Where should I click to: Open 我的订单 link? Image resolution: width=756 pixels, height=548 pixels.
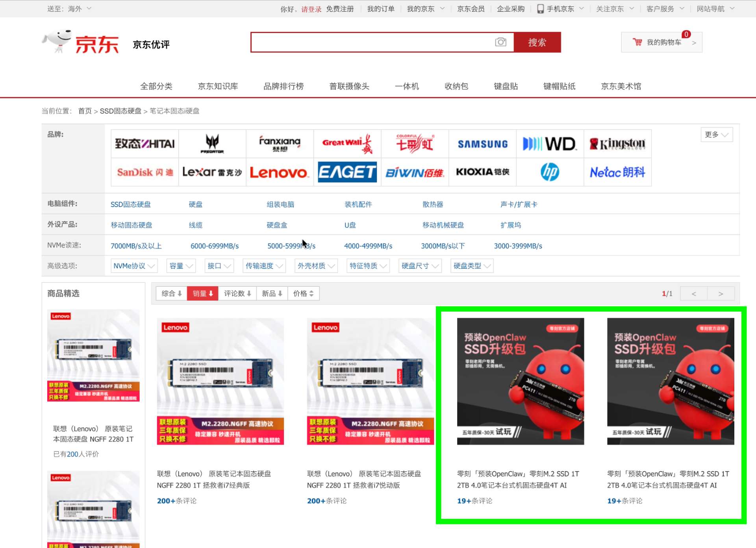(x=381, y=9)
